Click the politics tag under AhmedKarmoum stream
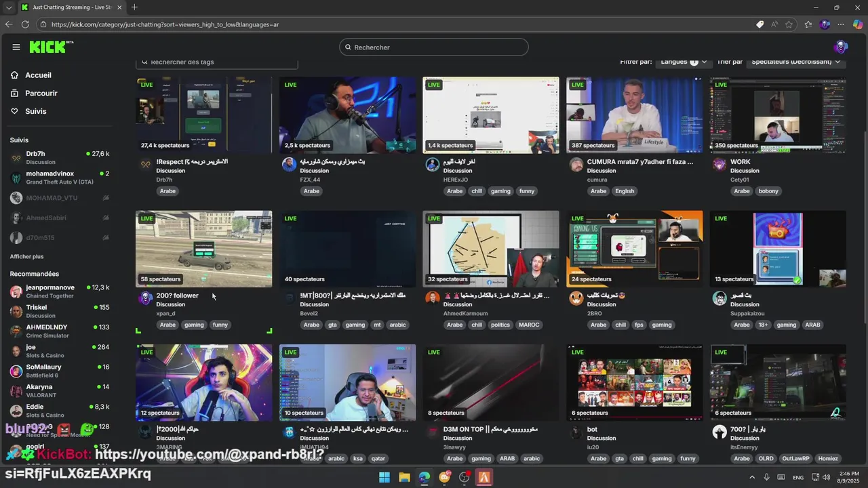 (500, 325)
